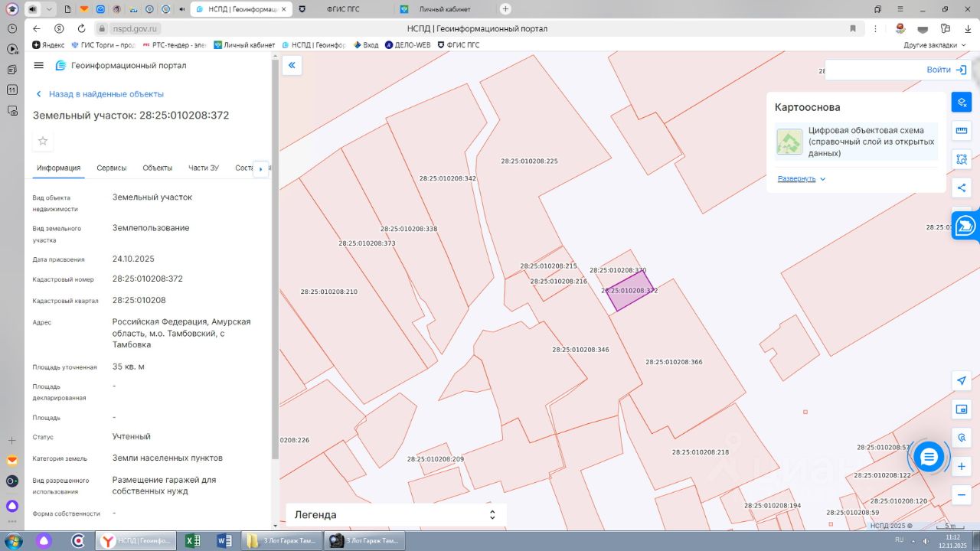Open the Вход bookmark

coord(366,45)
